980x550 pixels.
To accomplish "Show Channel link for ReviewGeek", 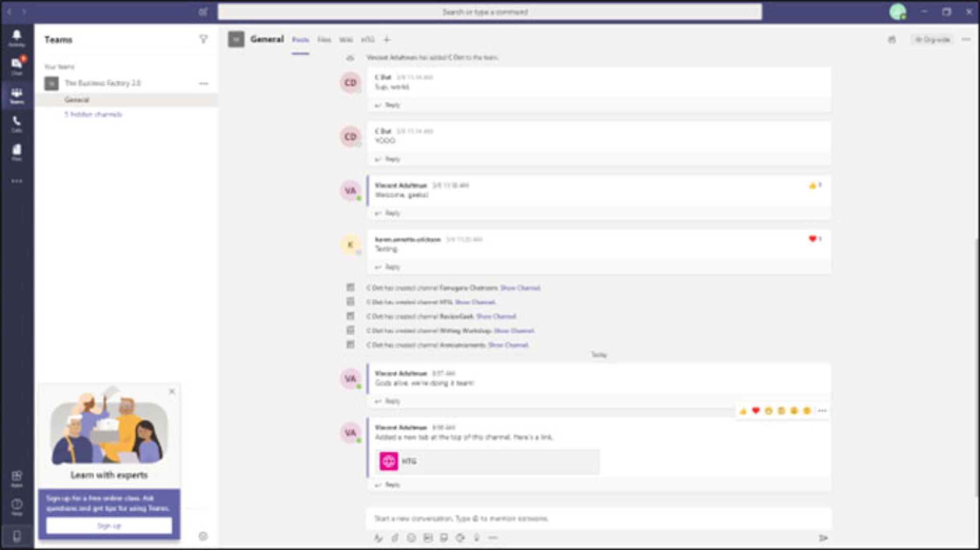I will (x=496, y=316).
